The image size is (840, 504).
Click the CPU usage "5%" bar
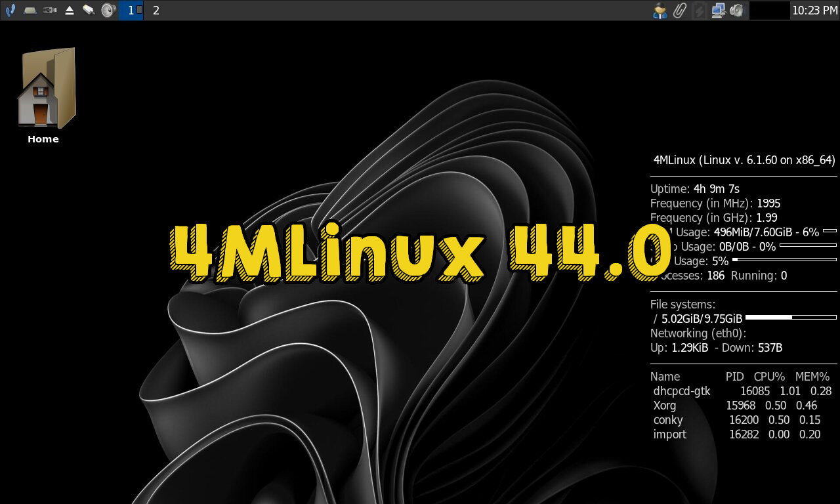(x=784, y=261)
